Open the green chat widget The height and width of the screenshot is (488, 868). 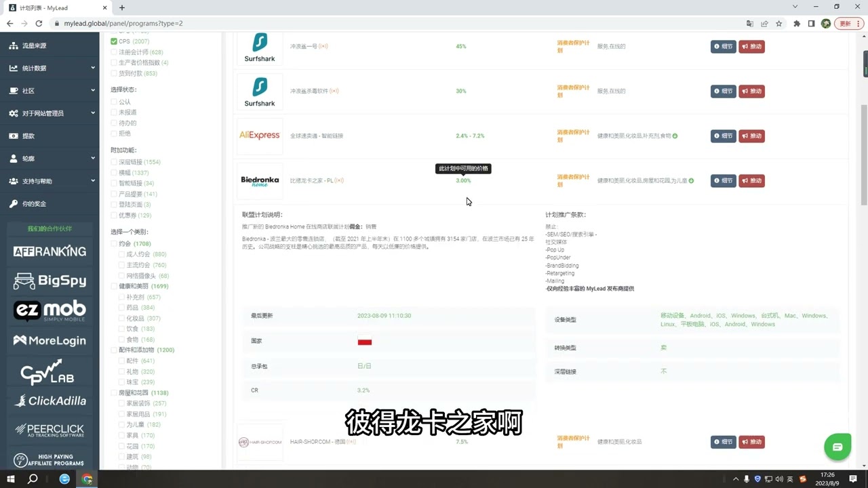(837, 447)
